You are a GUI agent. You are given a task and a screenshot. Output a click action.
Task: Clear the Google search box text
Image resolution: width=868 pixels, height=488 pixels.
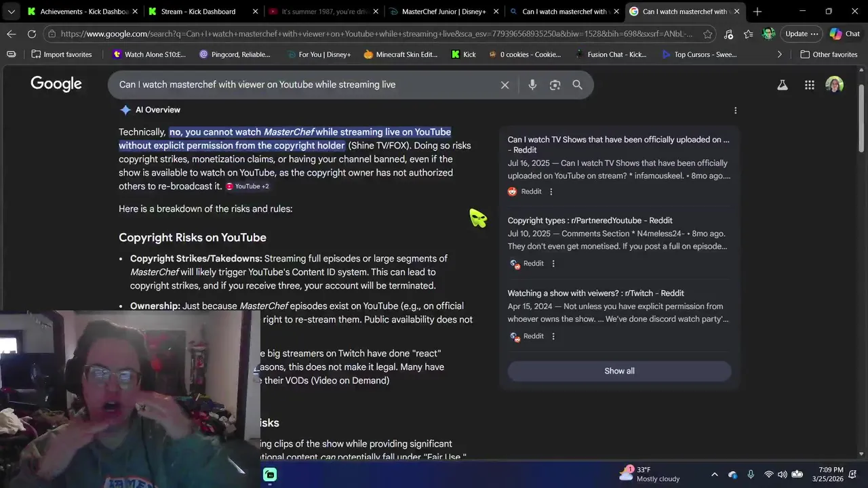click(505, 85)
